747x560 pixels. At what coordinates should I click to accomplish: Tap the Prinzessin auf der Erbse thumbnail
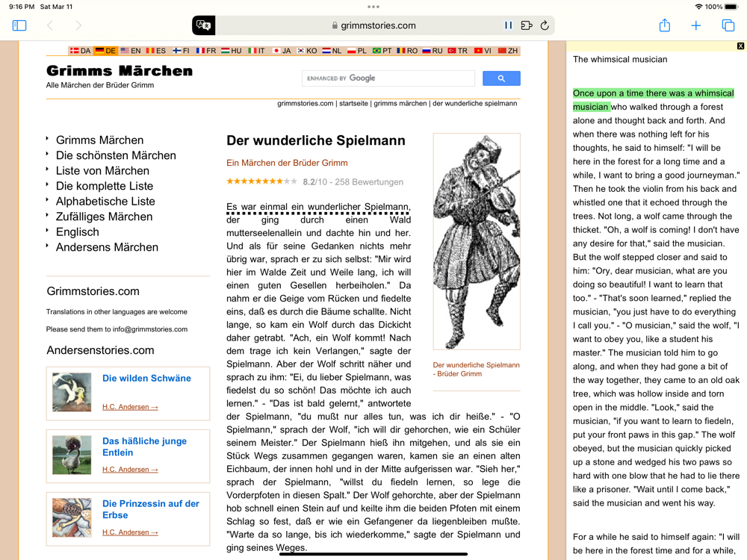[72, 517]
